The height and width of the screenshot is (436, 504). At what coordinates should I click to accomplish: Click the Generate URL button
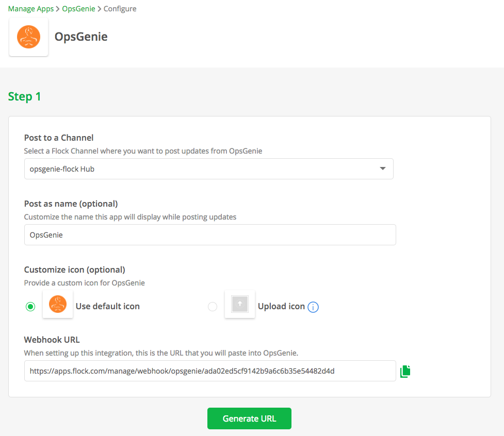tap(250, 418)
